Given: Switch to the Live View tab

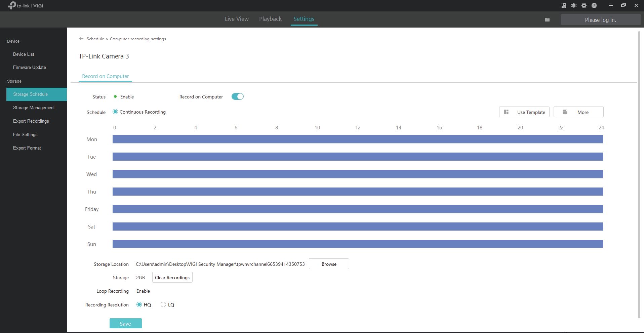Looking at the screenshot, I should (237, 19).
